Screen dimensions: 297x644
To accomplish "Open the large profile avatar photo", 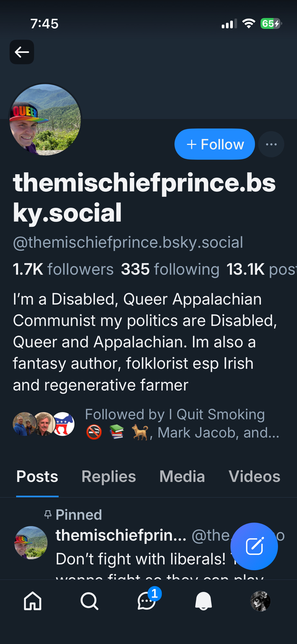I will coord(45,119).
